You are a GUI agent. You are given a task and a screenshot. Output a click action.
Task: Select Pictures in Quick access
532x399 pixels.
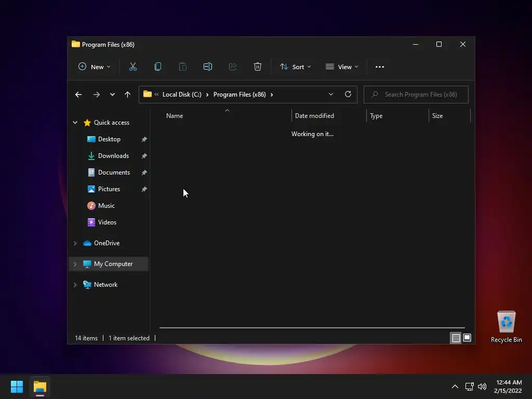pos(109,189)
